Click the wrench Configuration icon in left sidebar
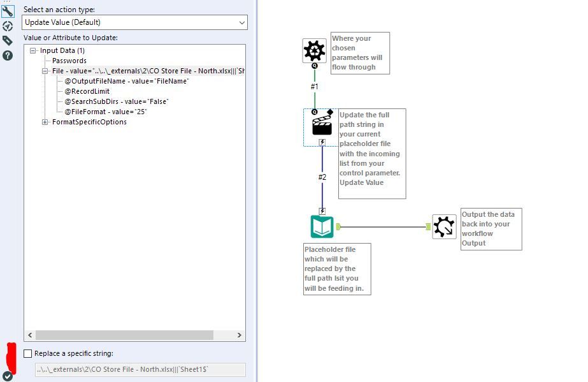The image size is (588, 382). [x=7, y=11]
